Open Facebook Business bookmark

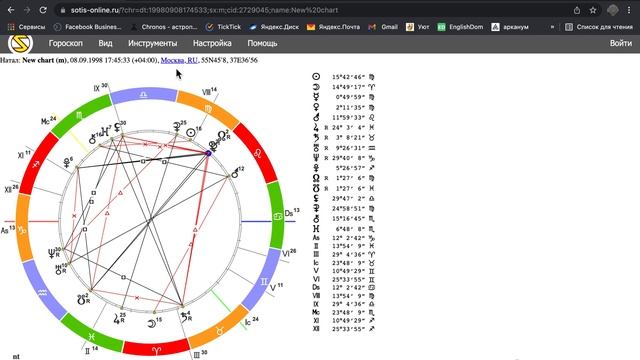click(87, 27)
